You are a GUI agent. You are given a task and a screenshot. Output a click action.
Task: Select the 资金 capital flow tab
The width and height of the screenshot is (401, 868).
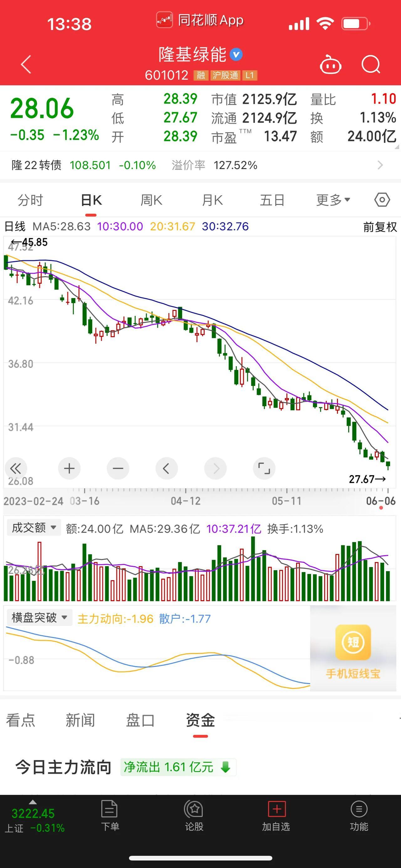click(200, 720)
